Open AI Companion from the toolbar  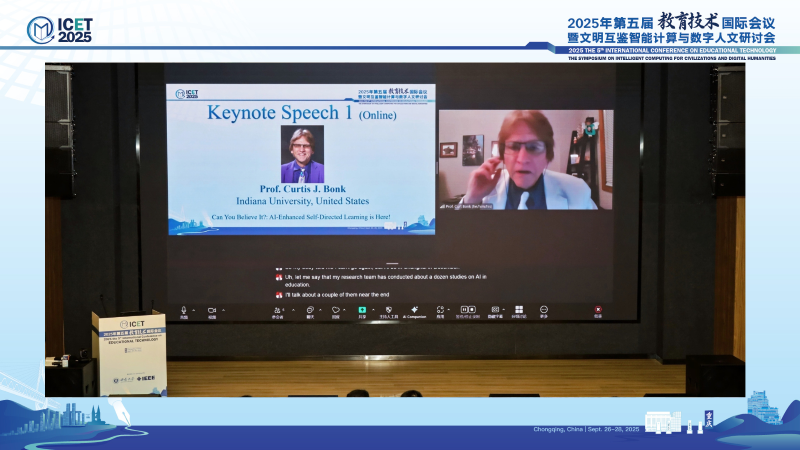pos(414,309)
